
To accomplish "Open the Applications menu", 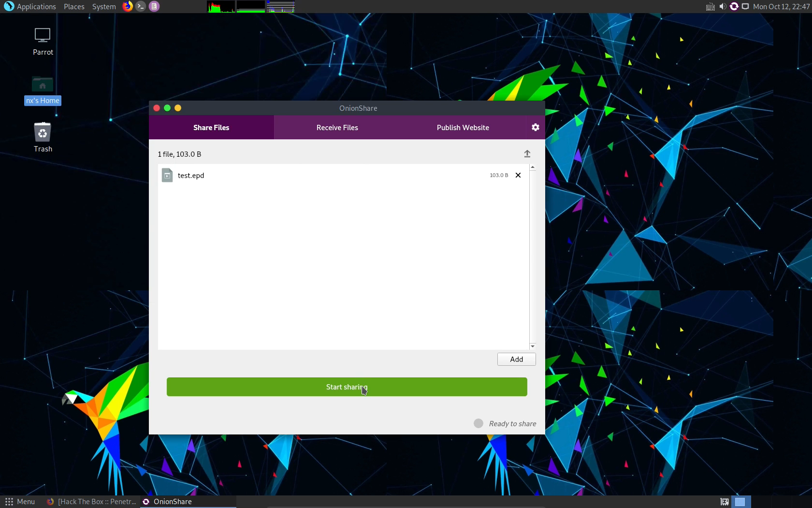I will [30, 6].
